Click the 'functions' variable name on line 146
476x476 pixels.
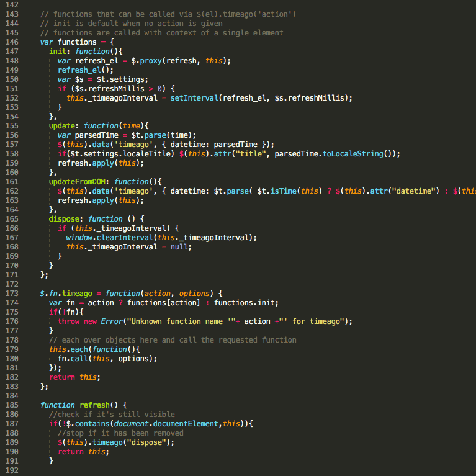[77, 42]
